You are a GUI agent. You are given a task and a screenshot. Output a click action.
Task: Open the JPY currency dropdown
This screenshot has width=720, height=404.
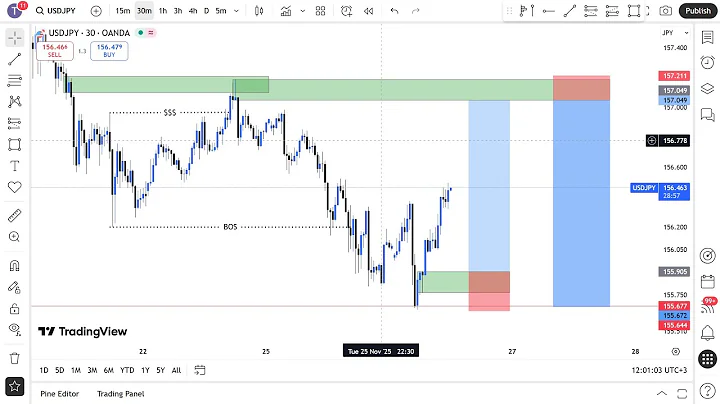point(675,33)
